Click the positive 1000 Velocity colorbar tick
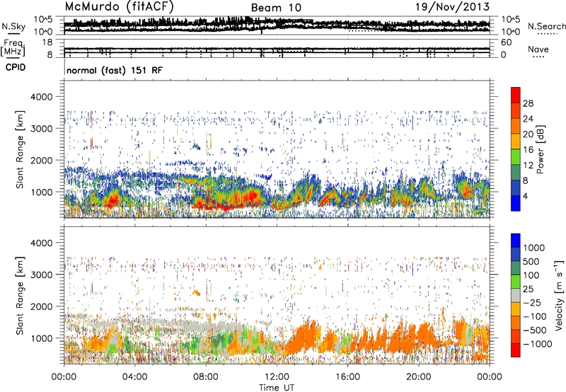 [533, 248]
